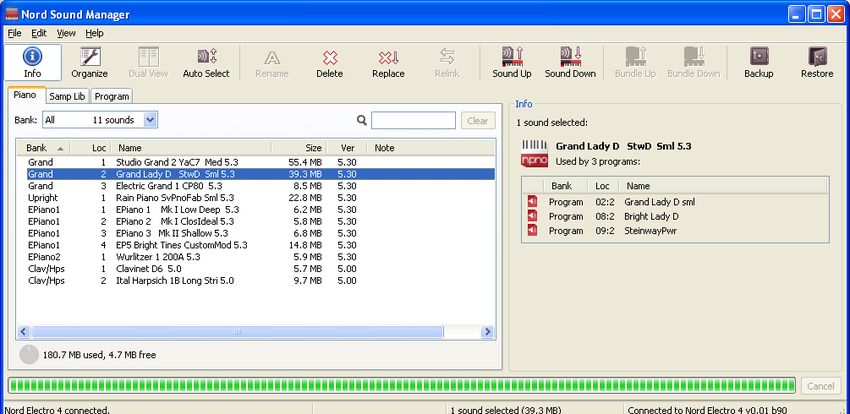Viewport: 850px width, 414px height.
Task: Select the Piano tab
Action: (26, 95)
